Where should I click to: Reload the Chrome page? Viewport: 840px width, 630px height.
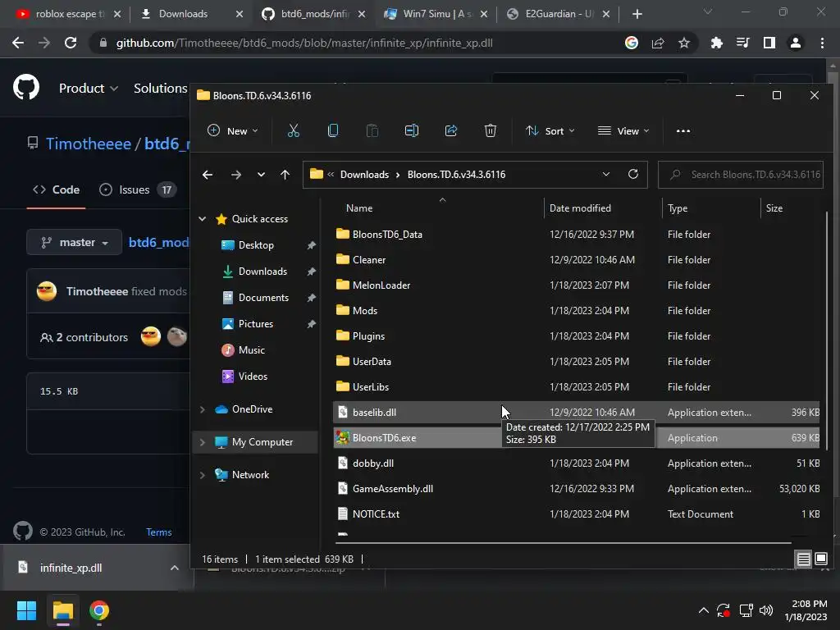click(71, 43)
